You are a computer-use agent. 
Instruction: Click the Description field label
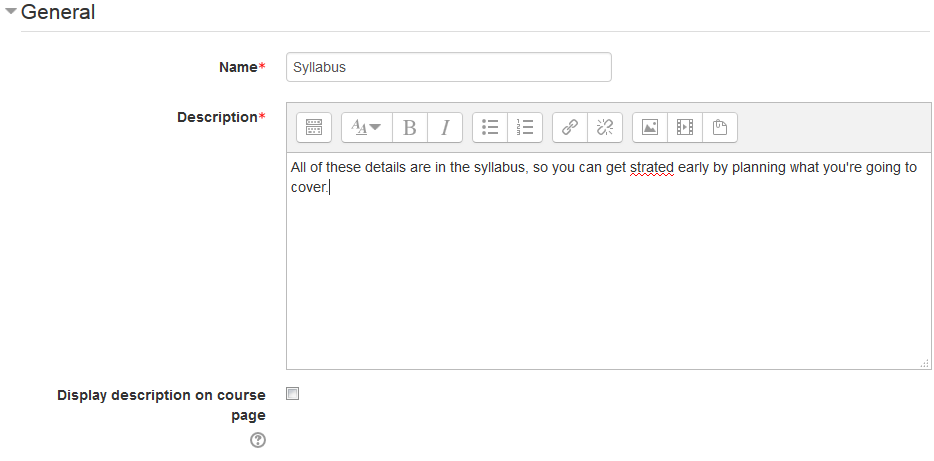217,117
